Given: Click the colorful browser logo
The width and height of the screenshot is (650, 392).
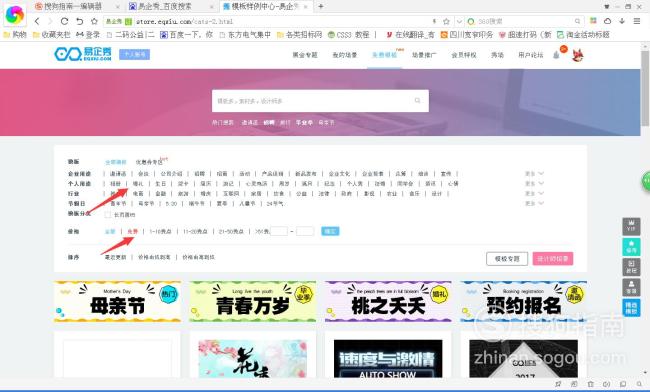Looking at the screenshot, I should (15, 15).
